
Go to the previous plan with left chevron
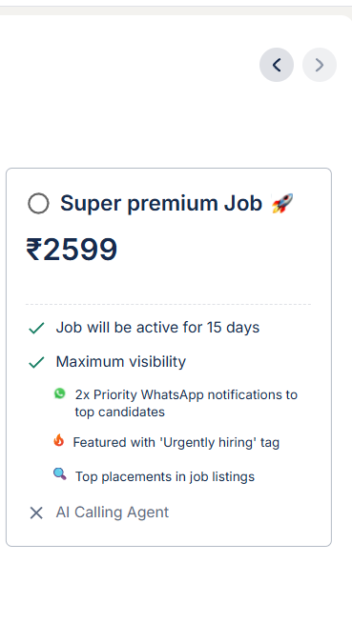pyautogui.click(x=277, y=65)
